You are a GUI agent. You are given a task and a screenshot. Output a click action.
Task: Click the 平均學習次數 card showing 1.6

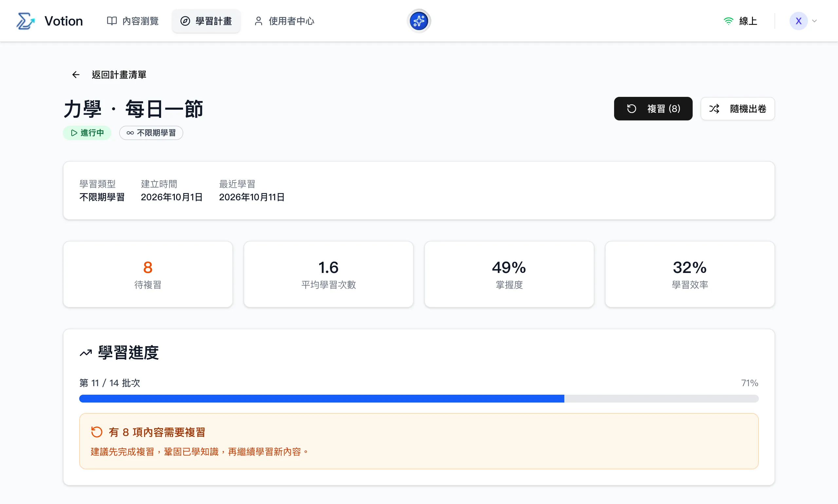click(x=328, y=274)
